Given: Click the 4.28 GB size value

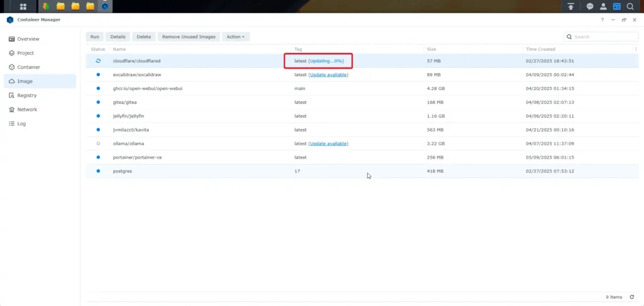Looking at the screenshot, I should pyautogui.click(x=436, y=88).
